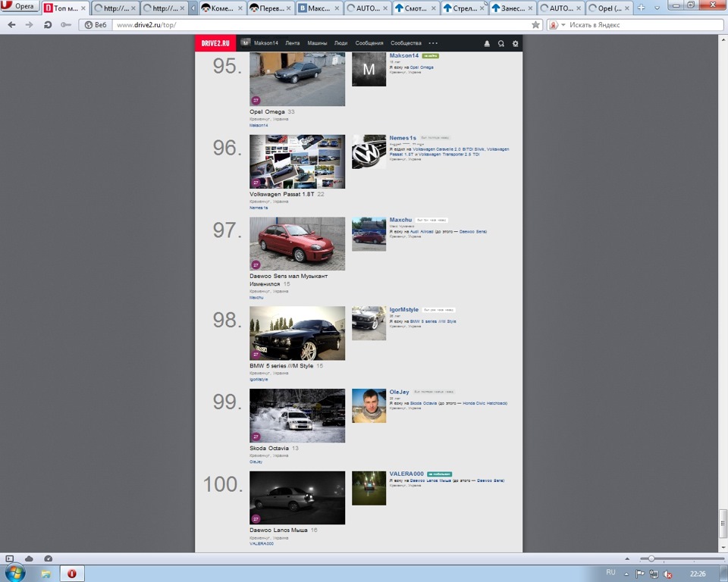Open the Windows Start button
The image size is (728, 582).
(x=15, y=574)
